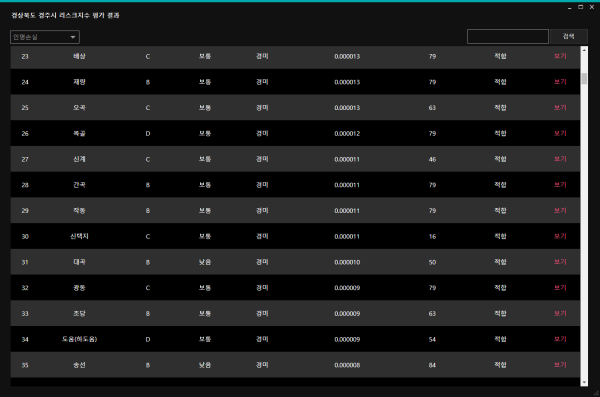Open the 보기 link for row 27
Screen dimensions: 600x397
(x=560, y=159)
